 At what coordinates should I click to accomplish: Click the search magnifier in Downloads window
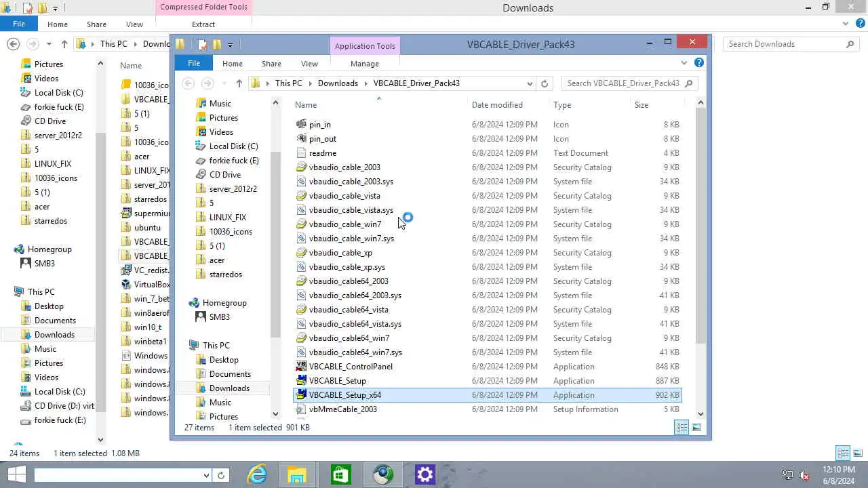(850, 44)
